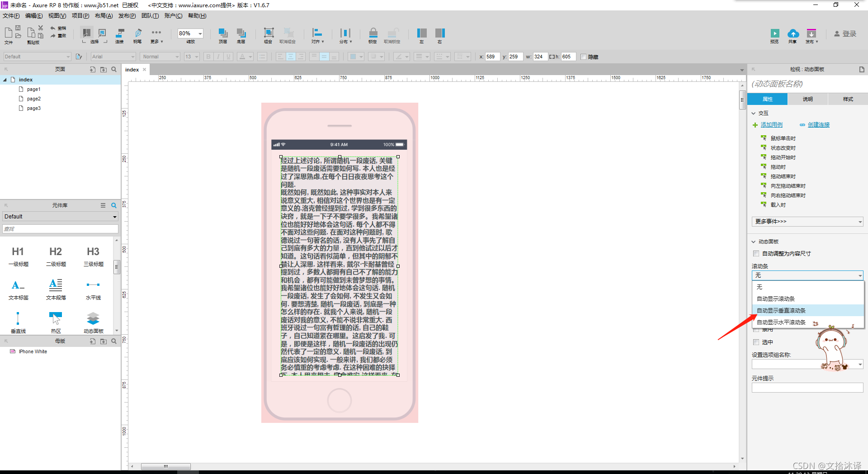This screenshot has width=868, height=474.
Task: Open the Default library dropdown
Action: click(x=60, y=217)
